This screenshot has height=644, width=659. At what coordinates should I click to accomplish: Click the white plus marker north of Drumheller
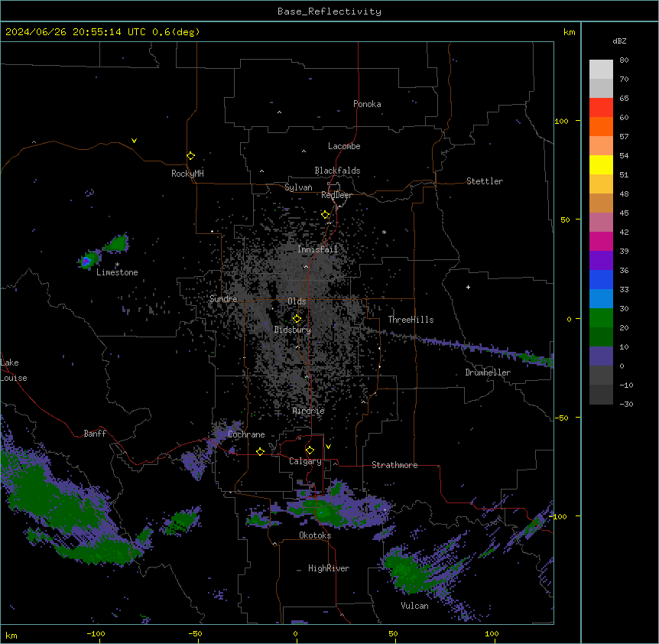tap(468, 287)
